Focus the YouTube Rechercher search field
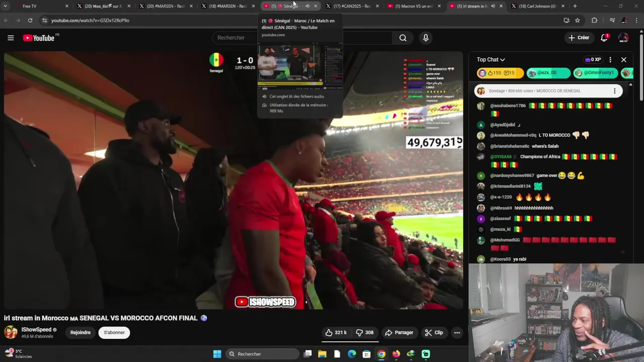 click(302, 38)
